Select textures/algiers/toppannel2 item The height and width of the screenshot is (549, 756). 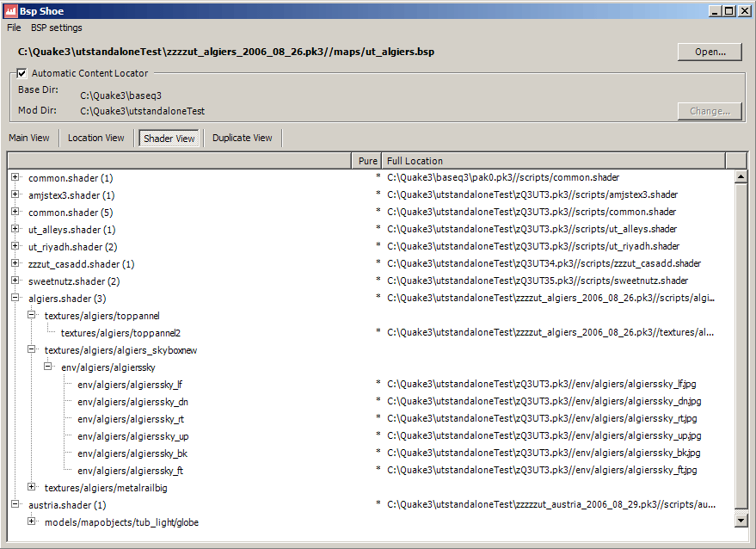120,333
